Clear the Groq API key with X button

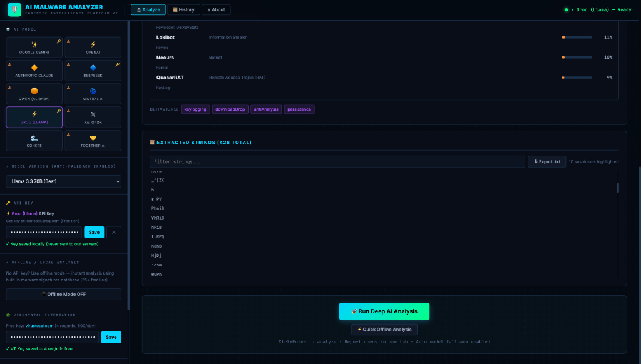point(114,232)
